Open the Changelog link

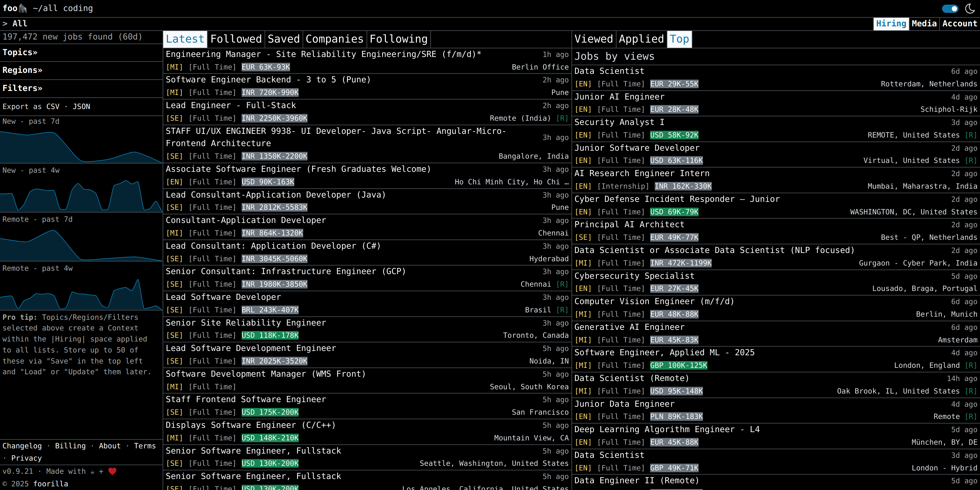pyautogui.click(x=22, y=446)
